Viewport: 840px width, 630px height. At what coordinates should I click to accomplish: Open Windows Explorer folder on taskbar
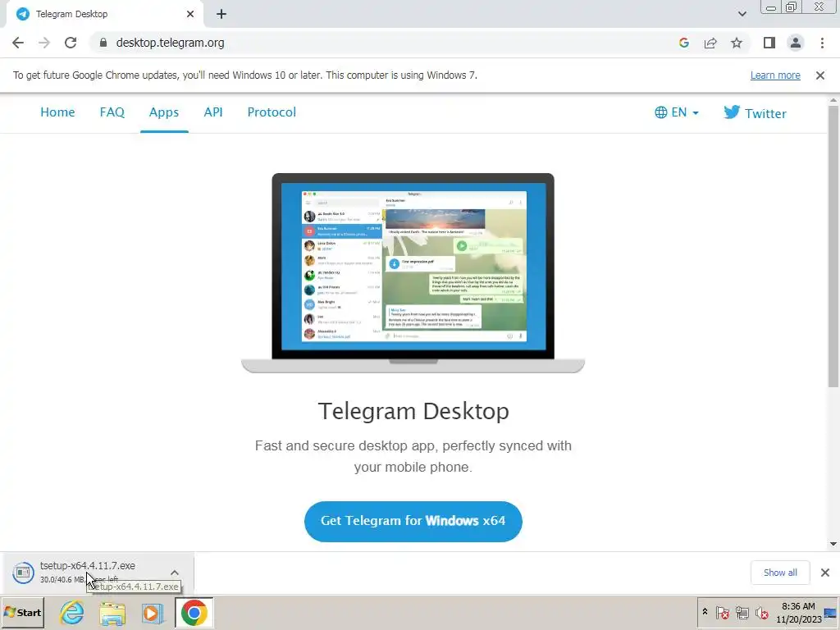[112, 613]
